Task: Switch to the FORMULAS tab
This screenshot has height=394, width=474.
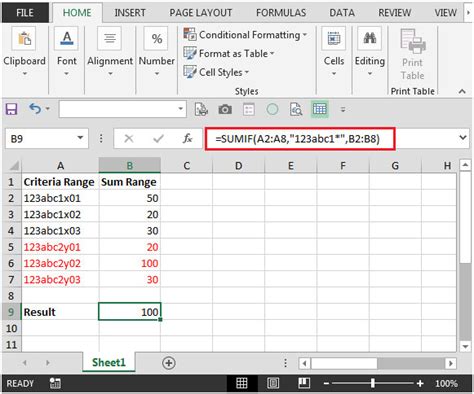Action: coord(281,13)
